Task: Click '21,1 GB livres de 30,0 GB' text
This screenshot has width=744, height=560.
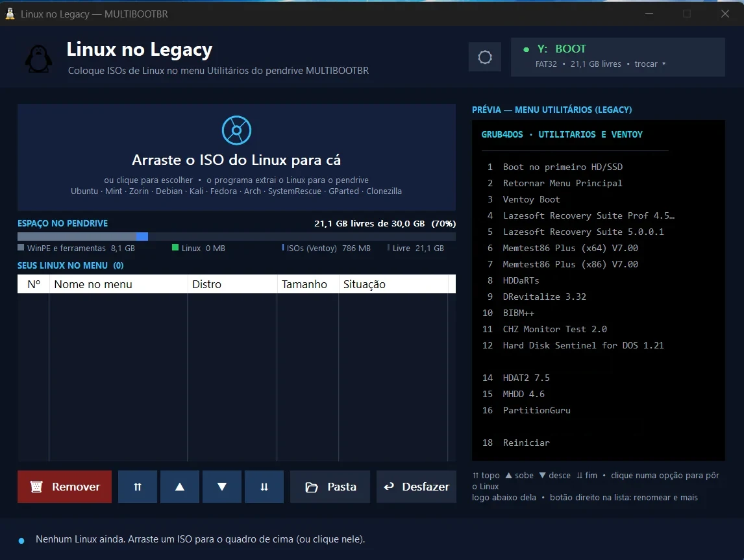Action: click(x=369, y=223)
